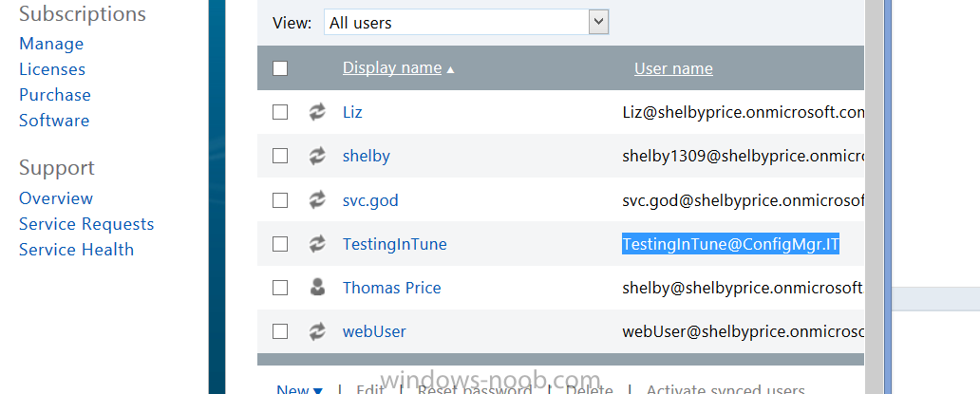This screenshot has width=980, height=394.
Task: Sort by User name column header
Action: click(673, 68)
